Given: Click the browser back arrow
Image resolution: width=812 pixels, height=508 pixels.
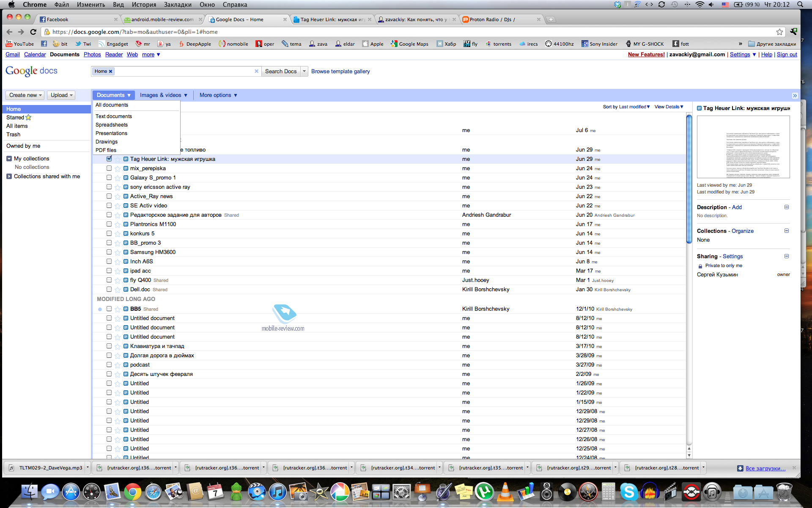Looking at the screenshot, I should coord(9,32).
